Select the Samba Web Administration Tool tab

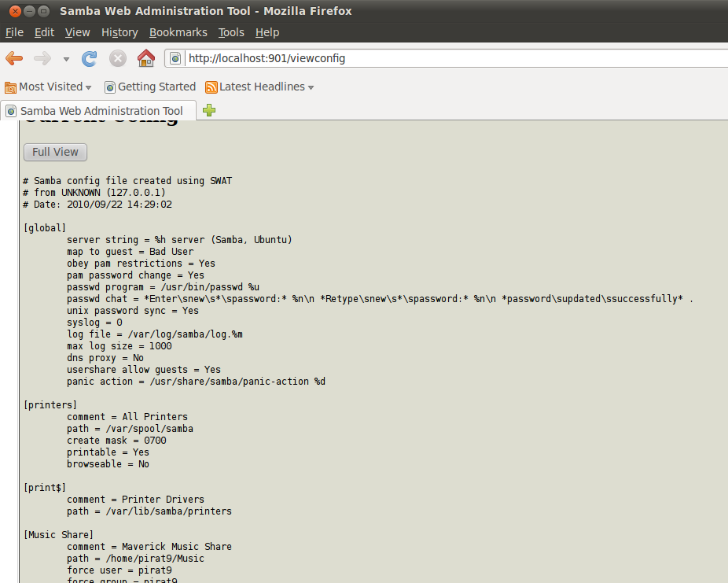(x=98, y=111)
